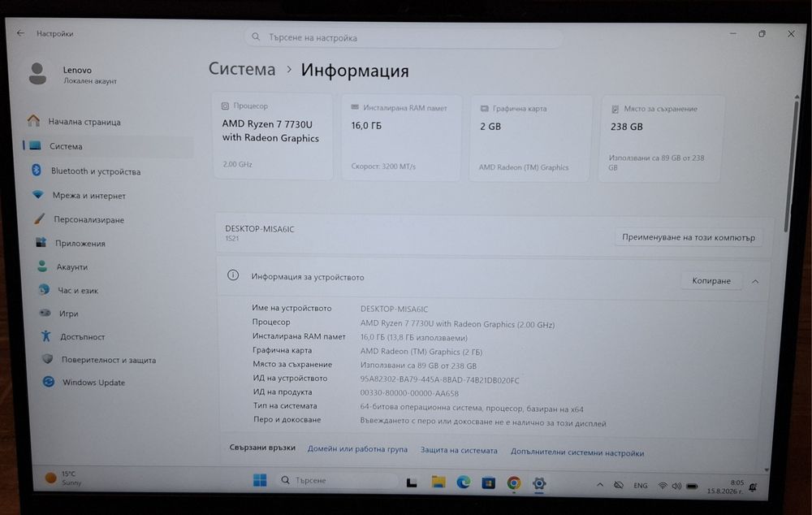
Task: Click the Процесор AMD Ryzen card
Action: click(x=273, y=136)
